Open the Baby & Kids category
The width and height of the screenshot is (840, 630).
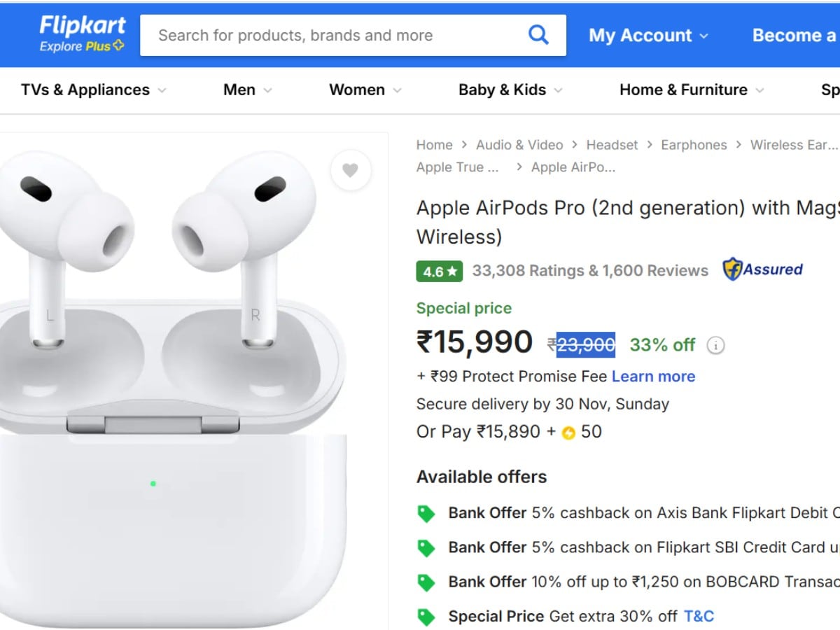510,90
